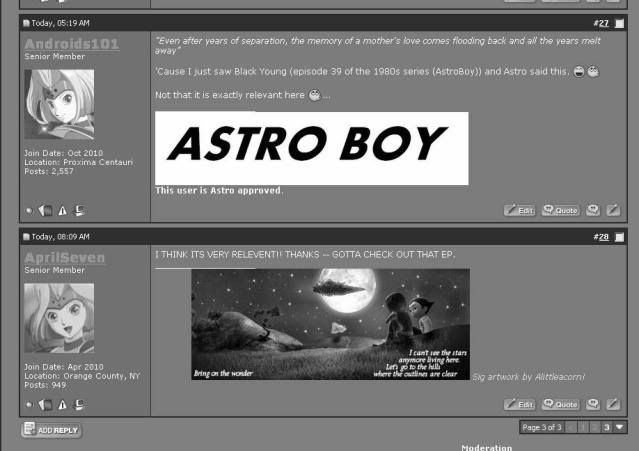The width and height of the screenshot is (639, 451).
Task: Click Edit button on post #28
Action: point(520,404)
